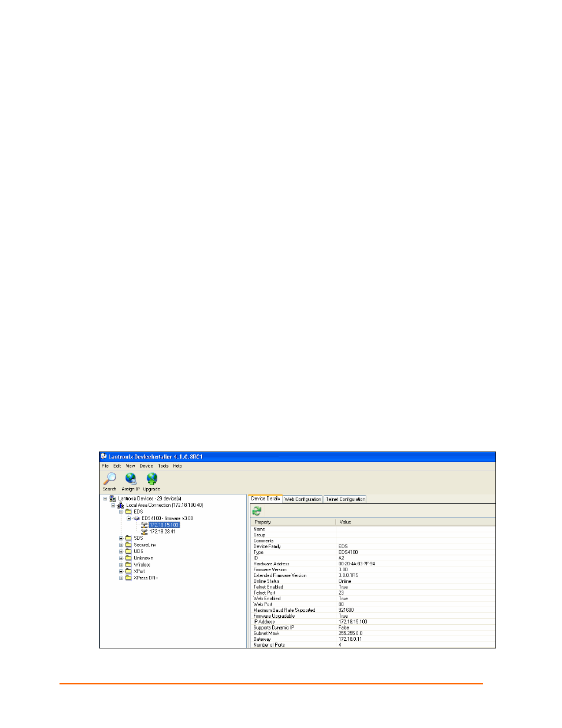Screen dimensions: 562x728
Task: Click the Firmware Upgradable property name
Action: point(274,616)
